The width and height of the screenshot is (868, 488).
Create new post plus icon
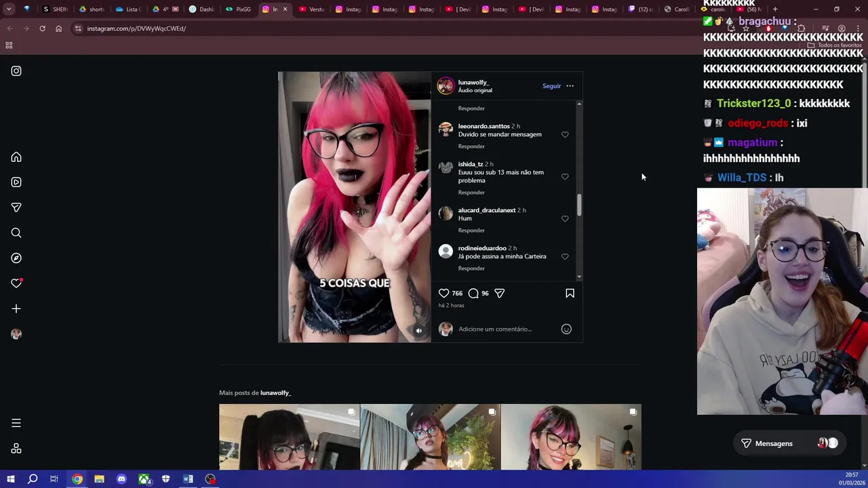[x=16, y=309]
